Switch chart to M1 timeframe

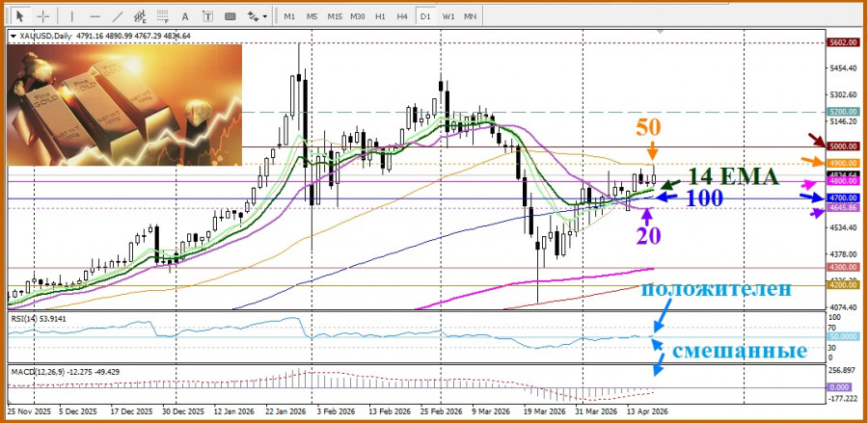pos(289,16)
